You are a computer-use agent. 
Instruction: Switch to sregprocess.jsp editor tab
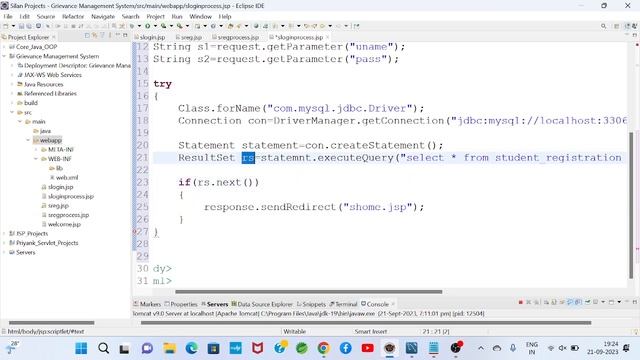click(236, 37)
